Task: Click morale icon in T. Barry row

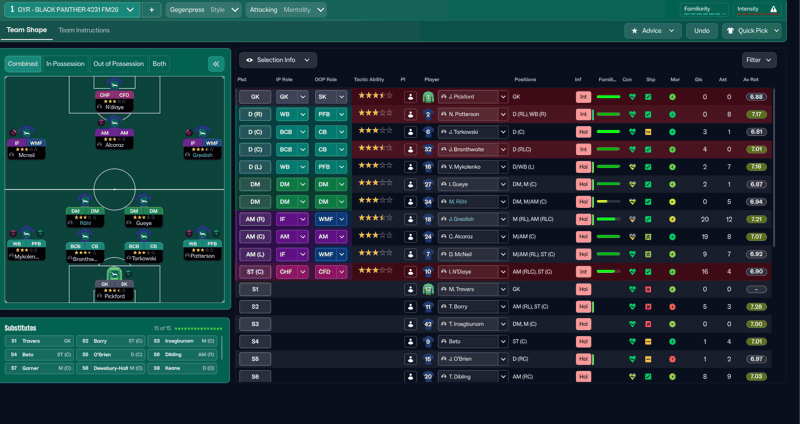Action: 672,307
